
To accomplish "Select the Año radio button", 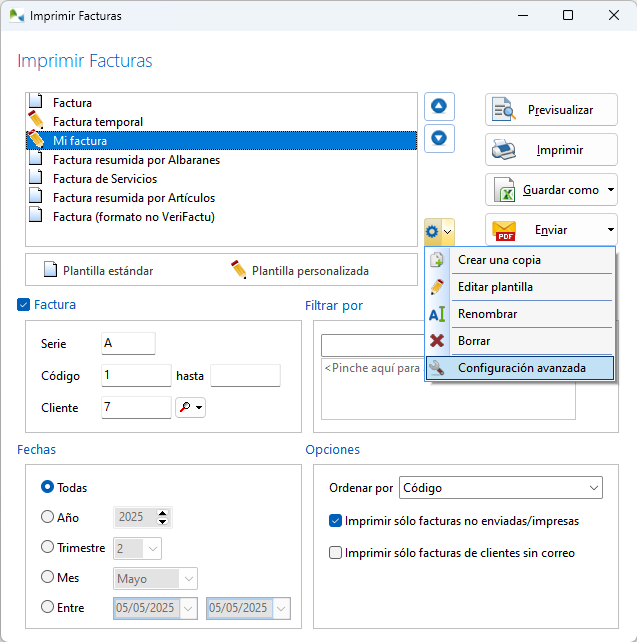I will 47,518.
